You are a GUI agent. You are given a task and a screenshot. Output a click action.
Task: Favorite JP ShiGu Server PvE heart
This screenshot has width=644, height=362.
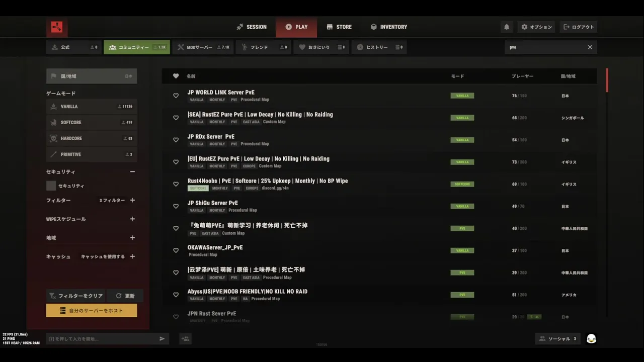[176, 206]
